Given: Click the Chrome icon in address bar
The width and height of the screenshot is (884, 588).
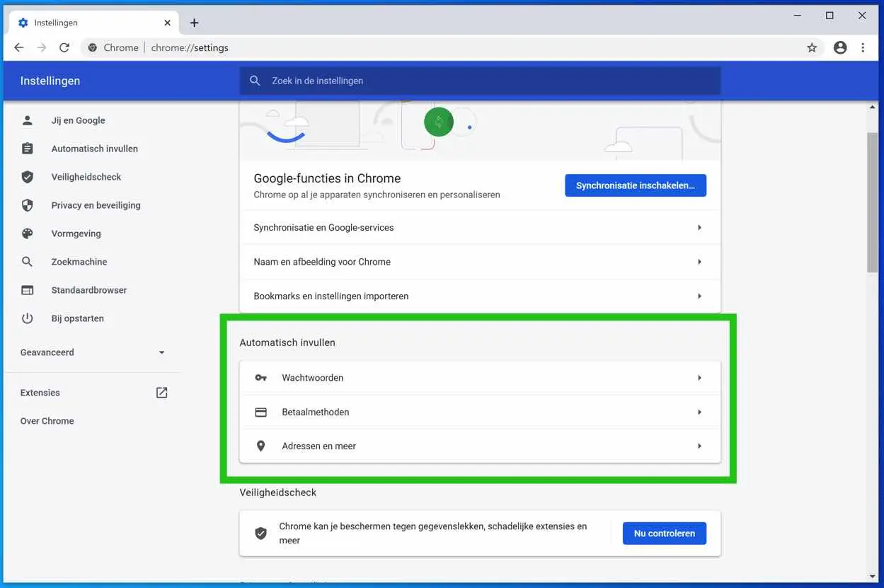Looking at the screenshot, I should pos(92,47).
